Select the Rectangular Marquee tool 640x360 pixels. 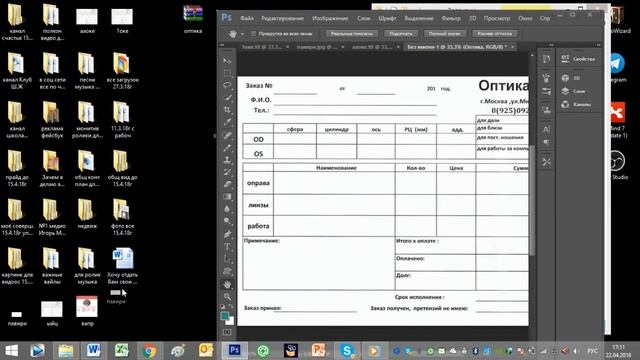pyautogui.click(x=227, y=73)
